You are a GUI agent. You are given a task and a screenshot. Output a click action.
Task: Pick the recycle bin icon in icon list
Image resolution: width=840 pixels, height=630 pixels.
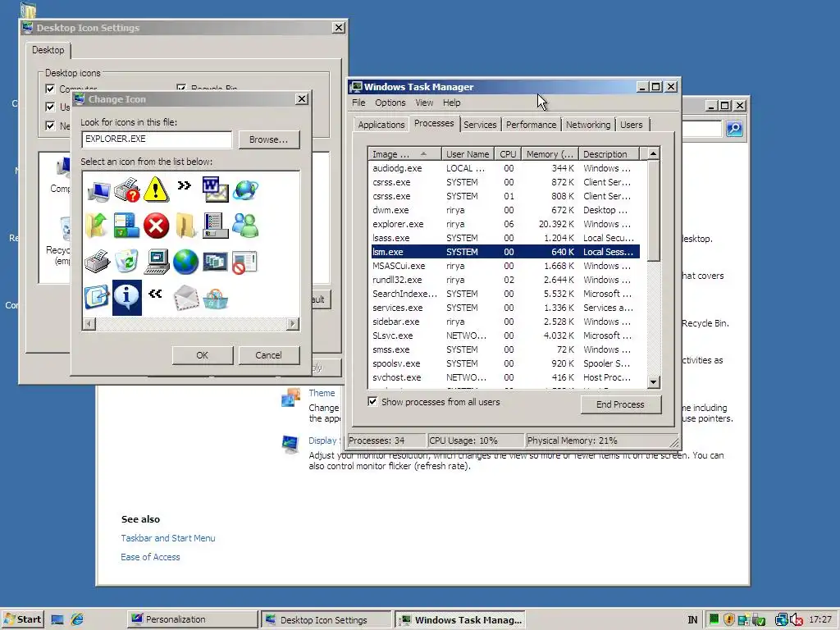[127, 262]
